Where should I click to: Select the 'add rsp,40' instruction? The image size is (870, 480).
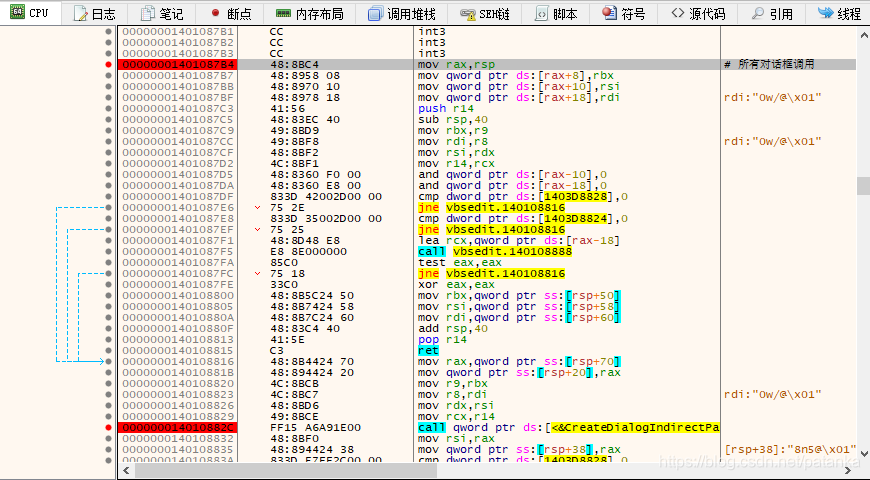453,328
